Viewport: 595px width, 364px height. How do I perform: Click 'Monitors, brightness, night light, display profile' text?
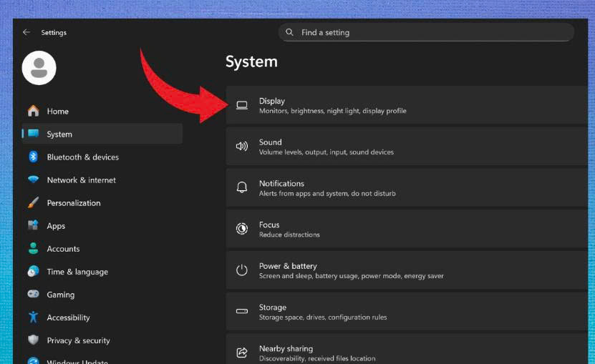click(333, 111)
